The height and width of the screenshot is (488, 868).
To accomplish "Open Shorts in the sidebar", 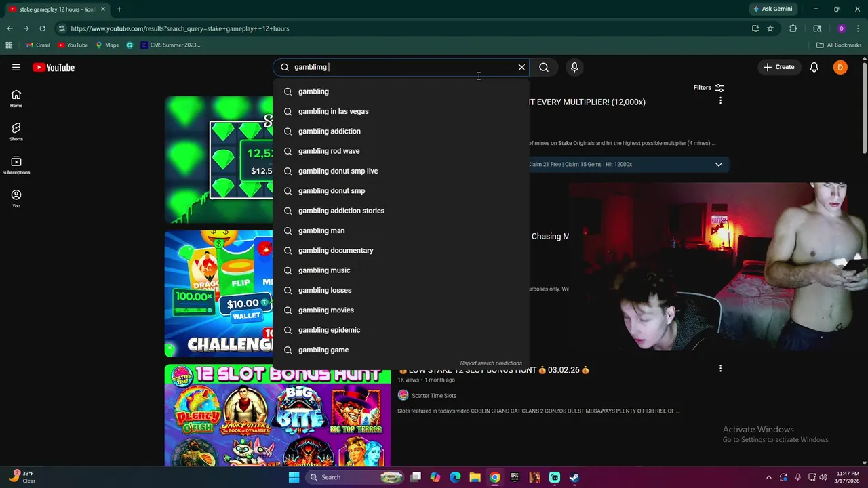I will (16, 132).
